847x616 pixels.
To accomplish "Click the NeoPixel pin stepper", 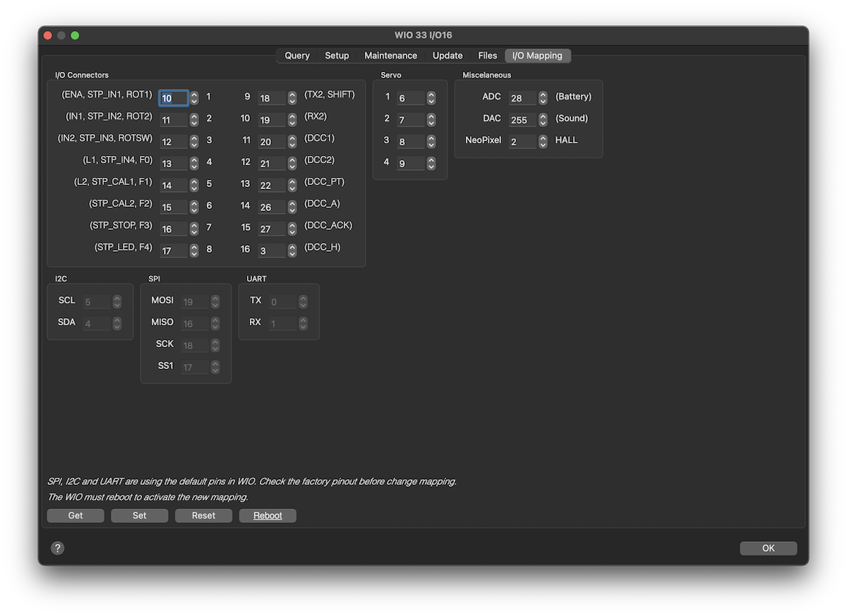I will click(x=543, y=141).
